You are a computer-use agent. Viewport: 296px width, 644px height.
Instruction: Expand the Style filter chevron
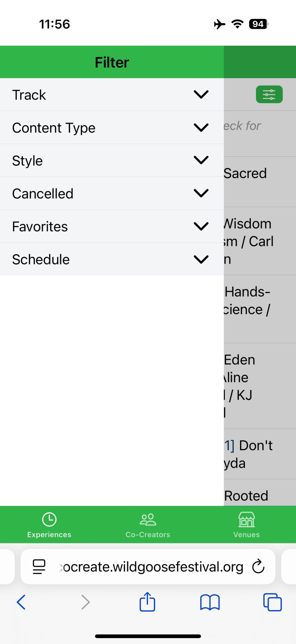201,160
